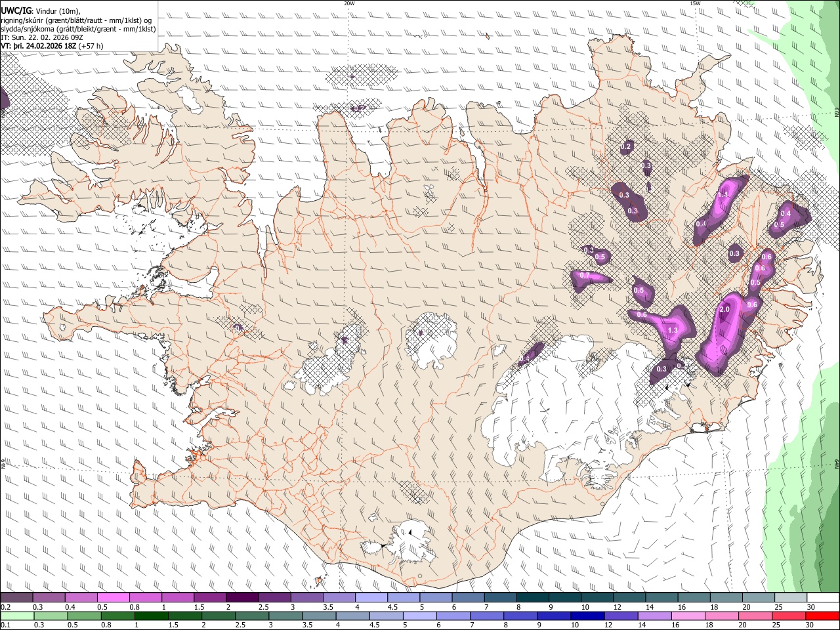
Task: Click the 1.3 snowfall value on map
Action: (x=672, y=330)
